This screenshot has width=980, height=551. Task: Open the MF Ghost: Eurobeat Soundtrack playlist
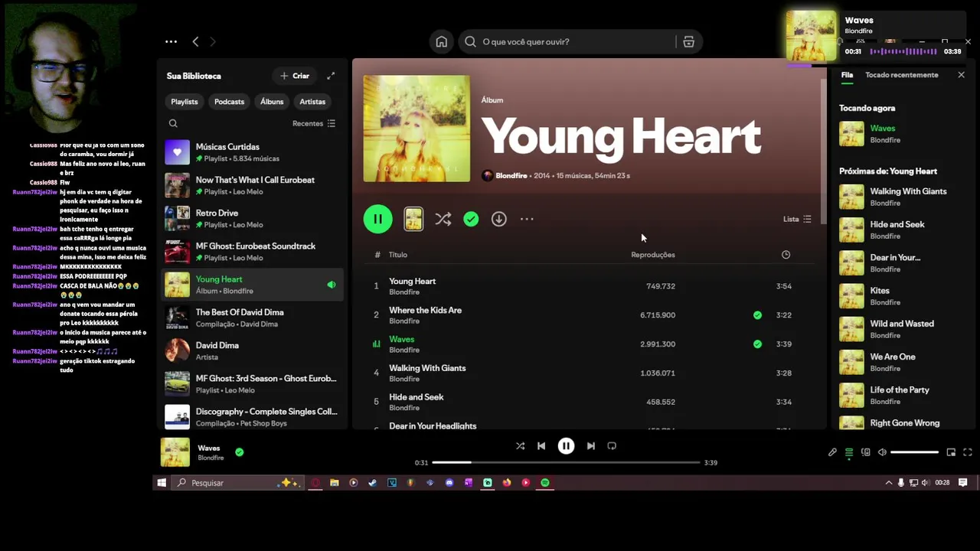[x=253, y=252]
